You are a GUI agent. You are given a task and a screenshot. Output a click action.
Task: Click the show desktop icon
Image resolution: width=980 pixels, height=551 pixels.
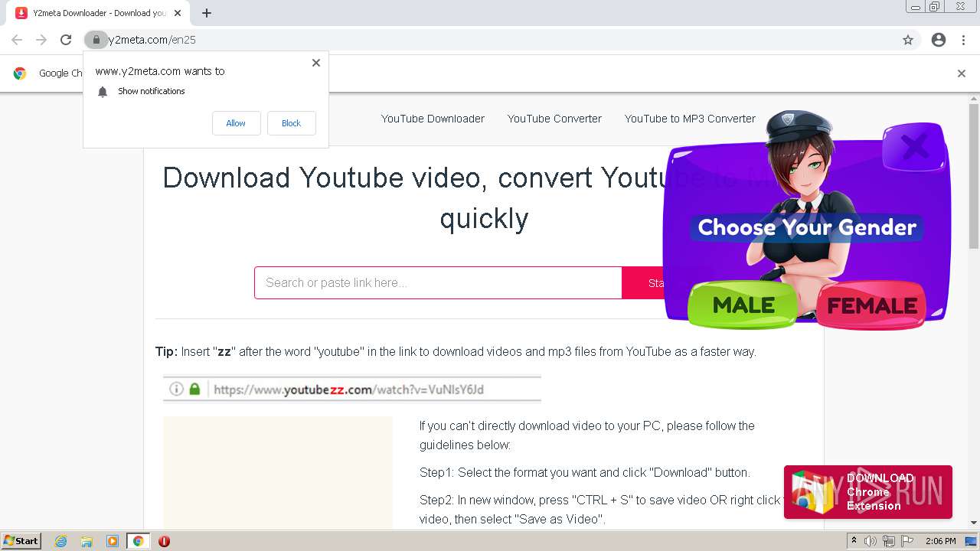point(971,541)
